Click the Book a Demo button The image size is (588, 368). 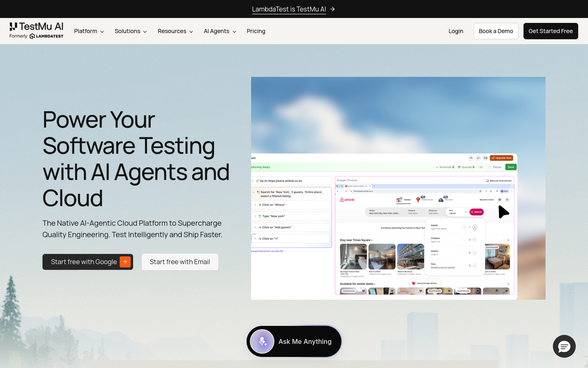point(496,31)
